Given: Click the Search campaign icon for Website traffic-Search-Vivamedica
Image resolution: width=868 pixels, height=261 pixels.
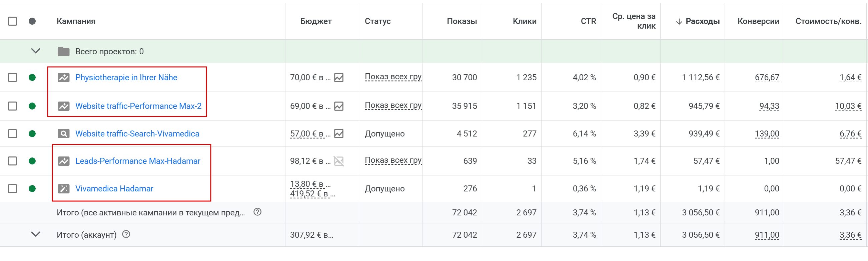Looking at the screenshot, I should (63, 134).
